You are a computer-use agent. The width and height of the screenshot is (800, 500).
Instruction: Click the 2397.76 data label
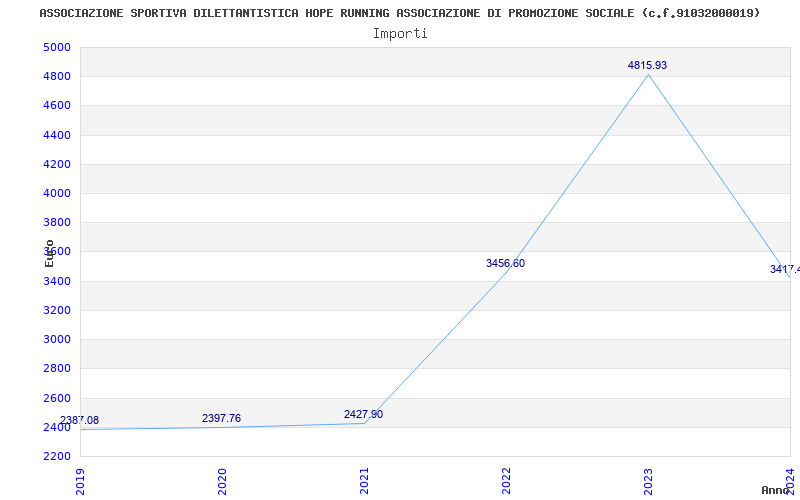click(x=221, y=418)
